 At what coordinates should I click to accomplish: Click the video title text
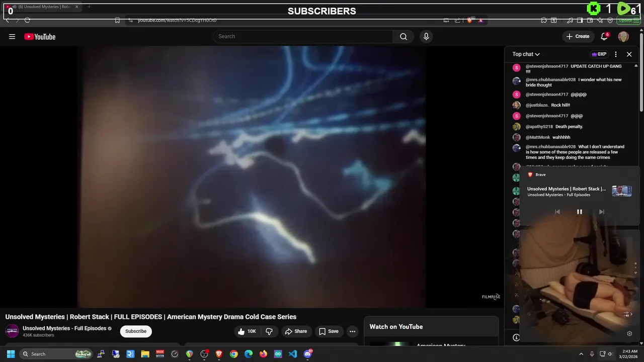point(151,317)
